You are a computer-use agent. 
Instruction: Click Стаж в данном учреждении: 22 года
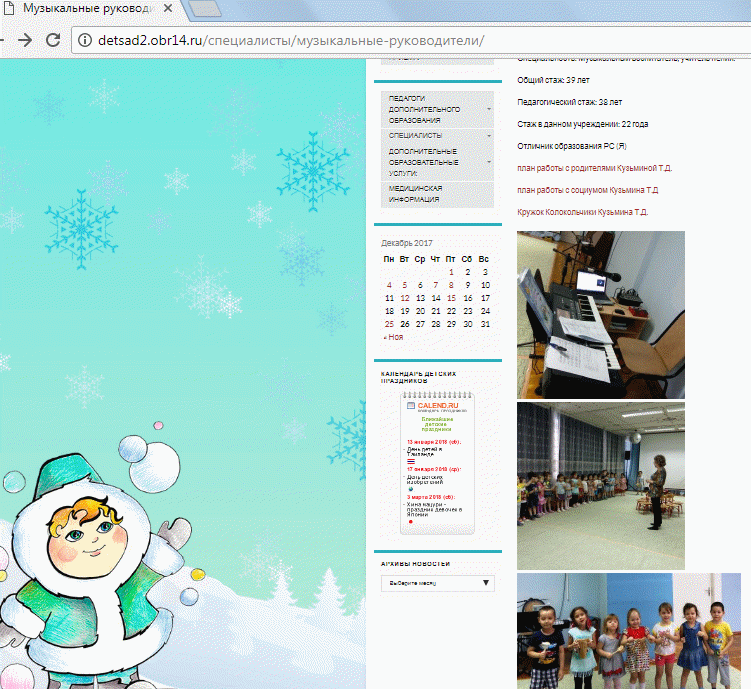click(582, 124)
